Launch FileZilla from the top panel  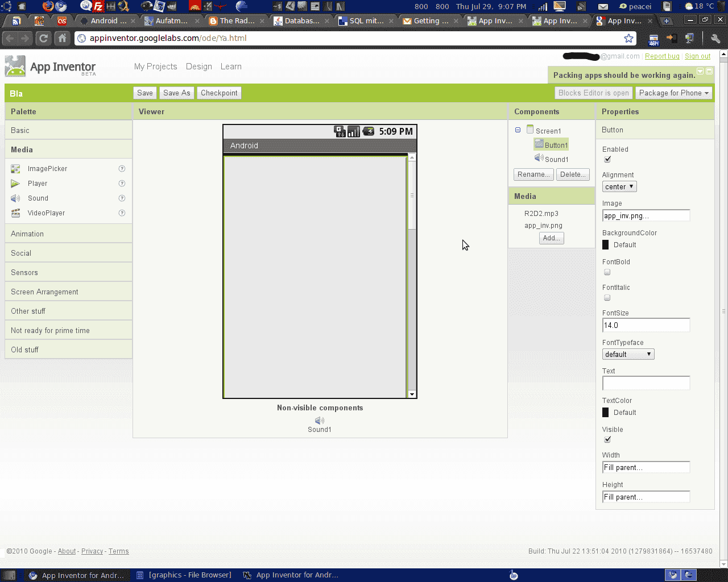pyautogui.click(x=98, y=6)
